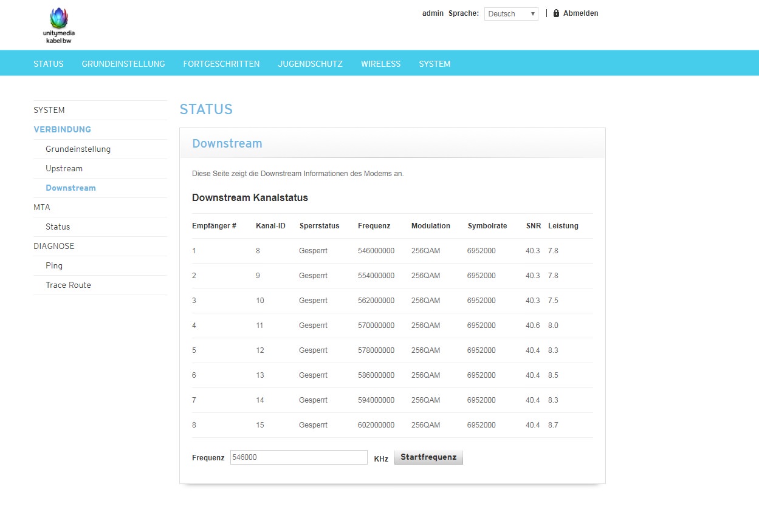
Task: Open the JUGENDSCHUTZ menu
Action: [x=310, y=64]
